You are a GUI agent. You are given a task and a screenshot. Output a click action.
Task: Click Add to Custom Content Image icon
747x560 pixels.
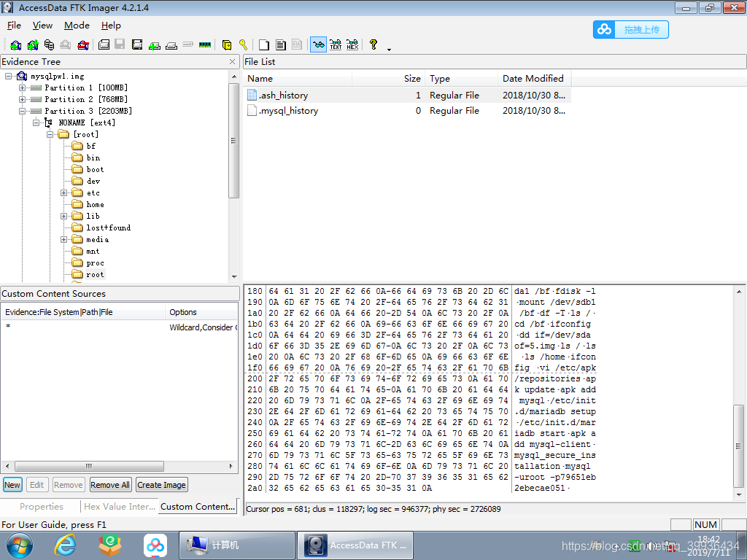tap(155, 44)
